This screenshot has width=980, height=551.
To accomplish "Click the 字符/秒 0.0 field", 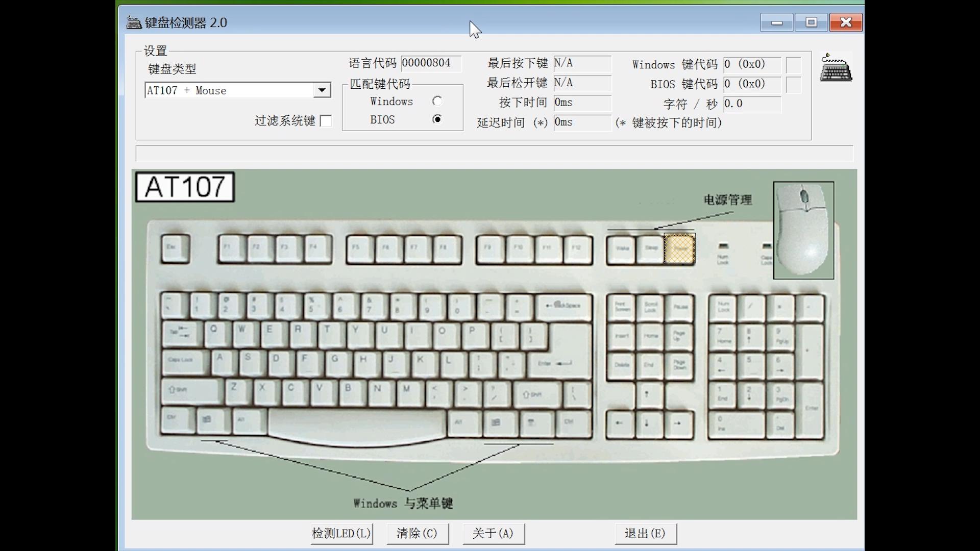I will [x=752, y=104].
